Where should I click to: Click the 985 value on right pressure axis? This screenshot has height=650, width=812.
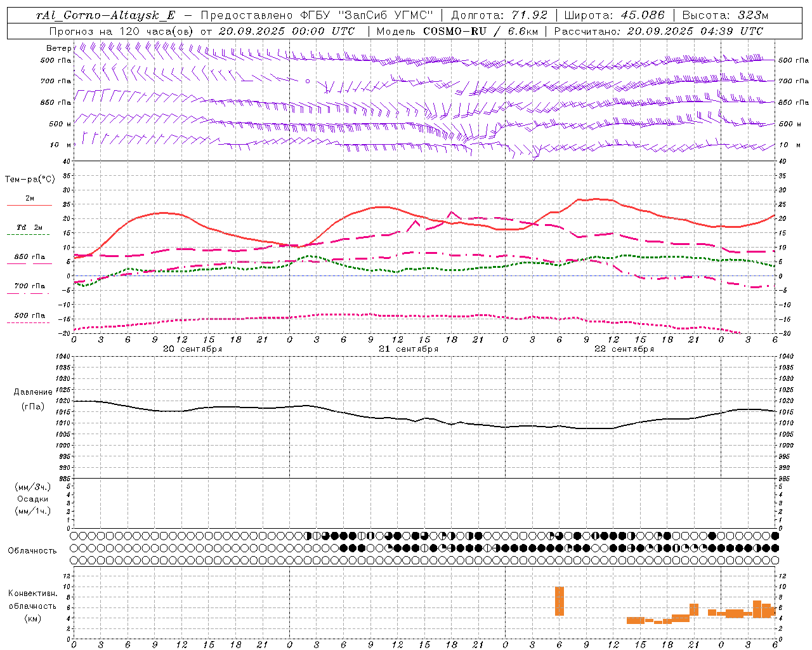(785, 479)
